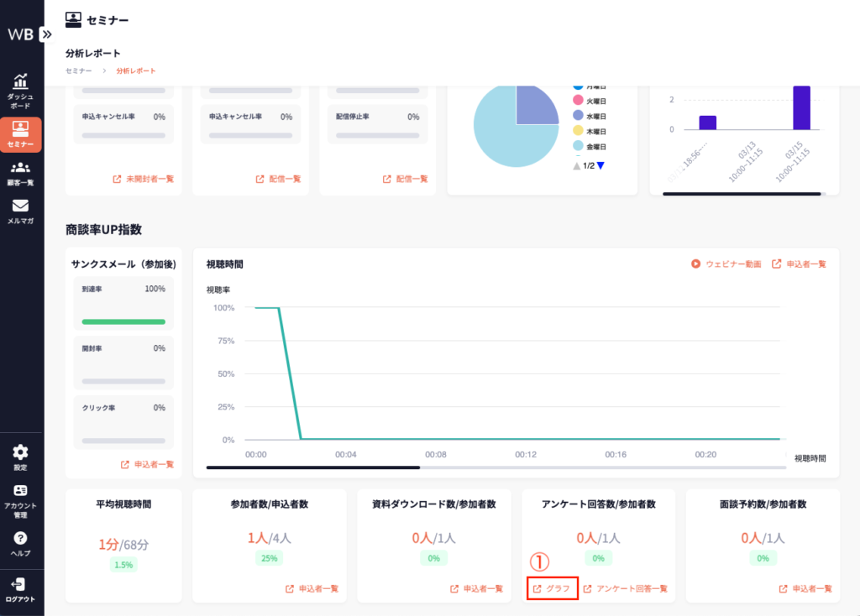The height and width of the screenshot is (616, 860).
Task: Click the ウェビナー動画 play icon
Action: click(x=696, y=264)
